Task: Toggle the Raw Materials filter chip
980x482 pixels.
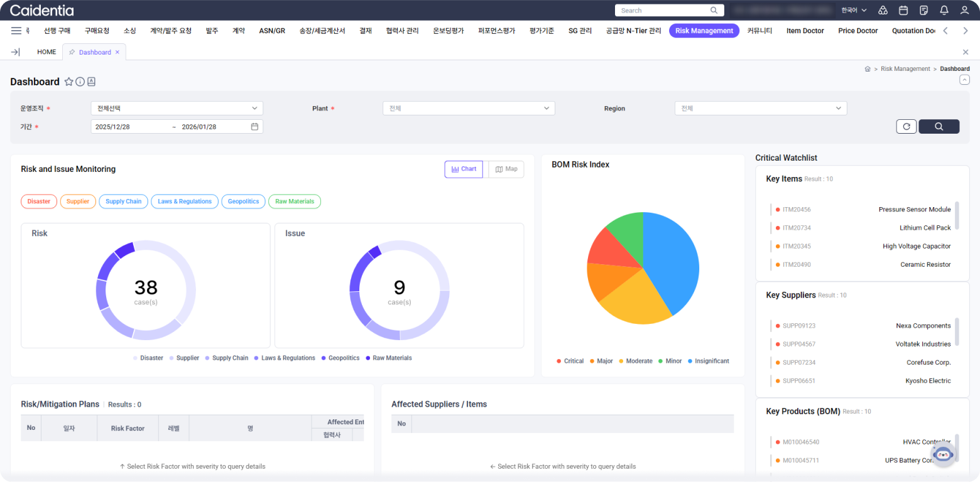Action: (x=295, y=201)
